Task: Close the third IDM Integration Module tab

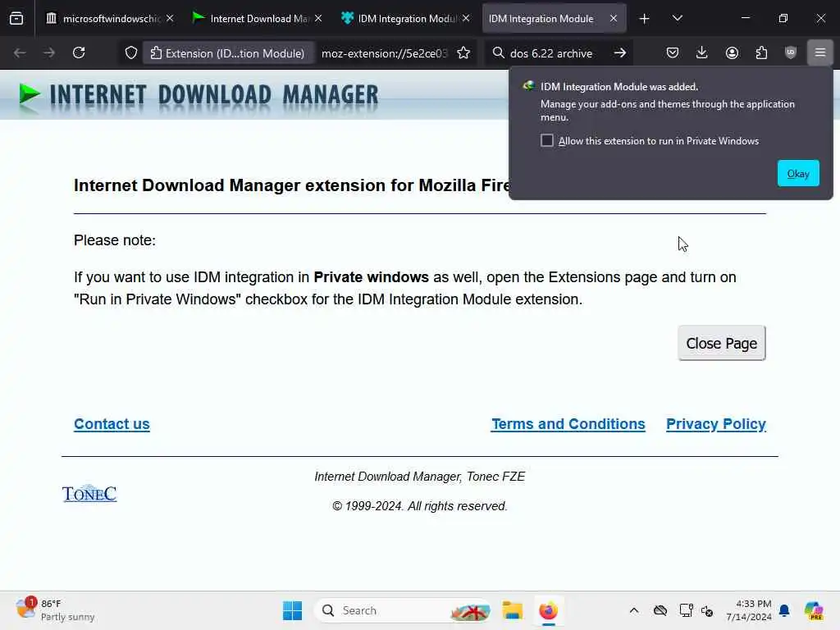Action: [x=466, y=18]
